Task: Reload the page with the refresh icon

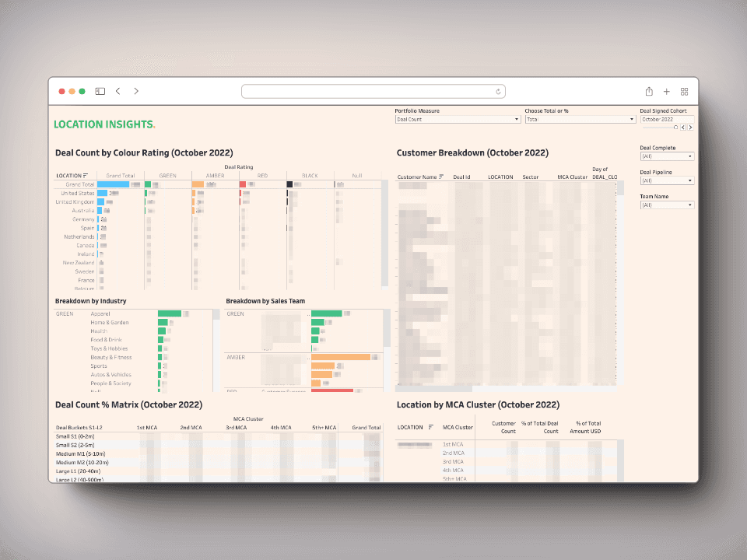Action: (498, 92)
